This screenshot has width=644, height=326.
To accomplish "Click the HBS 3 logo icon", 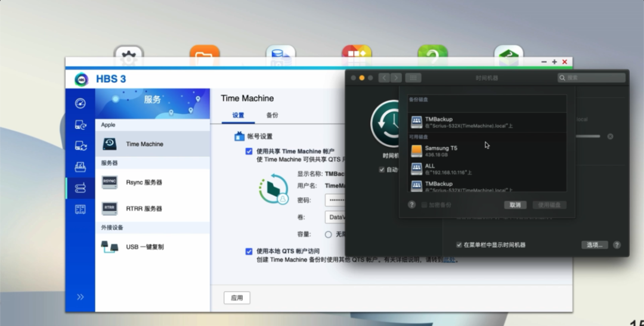I will (x=81, y=79).
